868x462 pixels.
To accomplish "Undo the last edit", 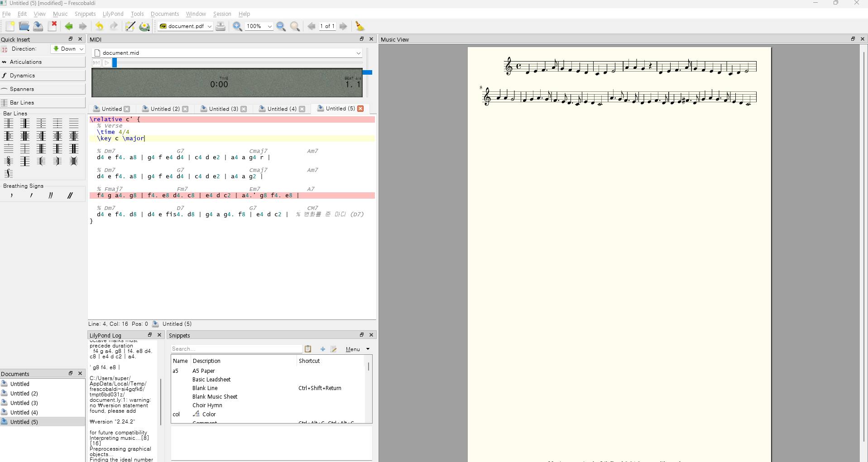I will click(99, 26).
